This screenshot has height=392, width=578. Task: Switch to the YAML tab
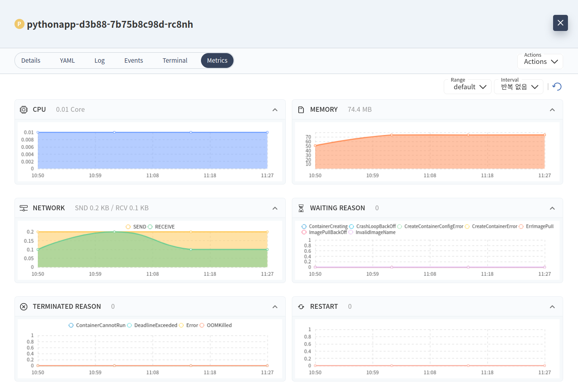click(68, 61)
